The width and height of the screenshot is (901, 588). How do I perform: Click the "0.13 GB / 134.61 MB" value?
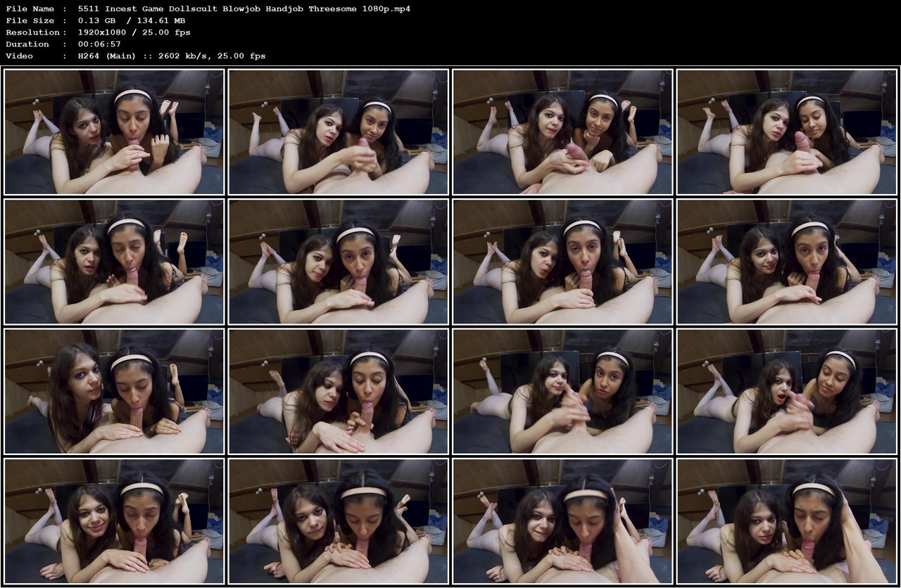point(132,20)
